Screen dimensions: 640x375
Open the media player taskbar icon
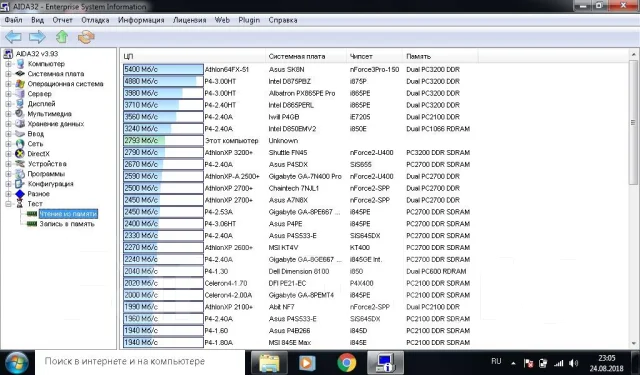tap(307, 362)
